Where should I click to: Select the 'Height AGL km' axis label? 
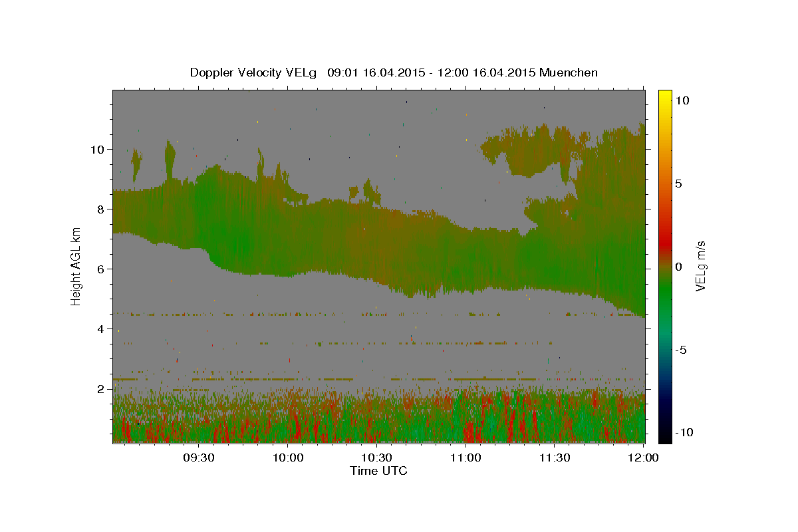[x=76, y=265]
